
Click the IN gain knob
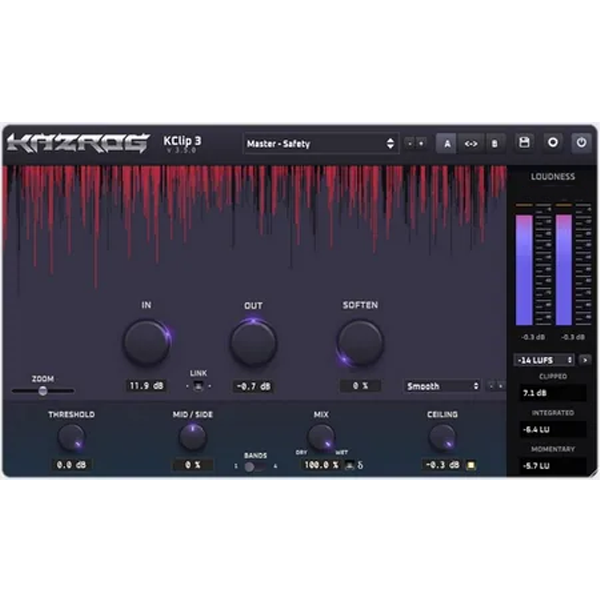point(146,343)
